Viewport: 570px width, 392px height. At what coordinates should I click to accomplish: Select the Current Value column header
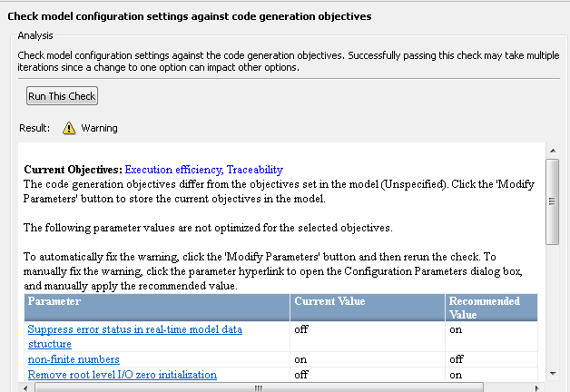329,300
